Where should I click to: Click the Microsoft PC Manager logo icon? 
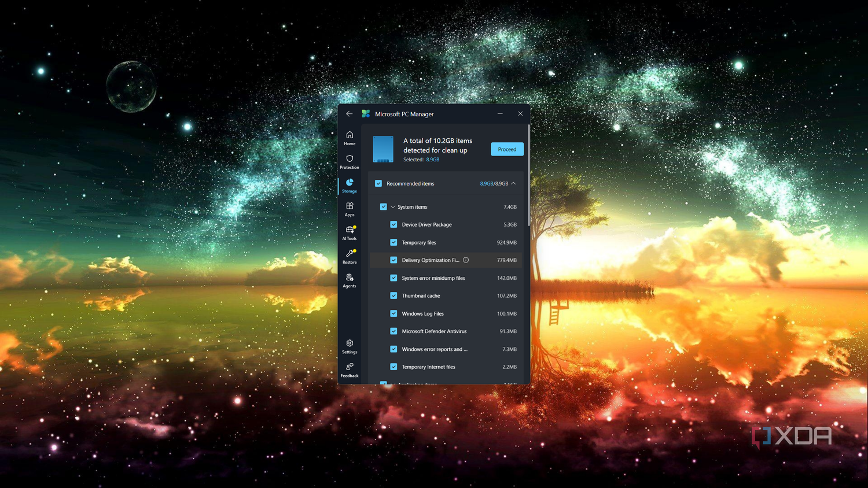coord(366,114)
